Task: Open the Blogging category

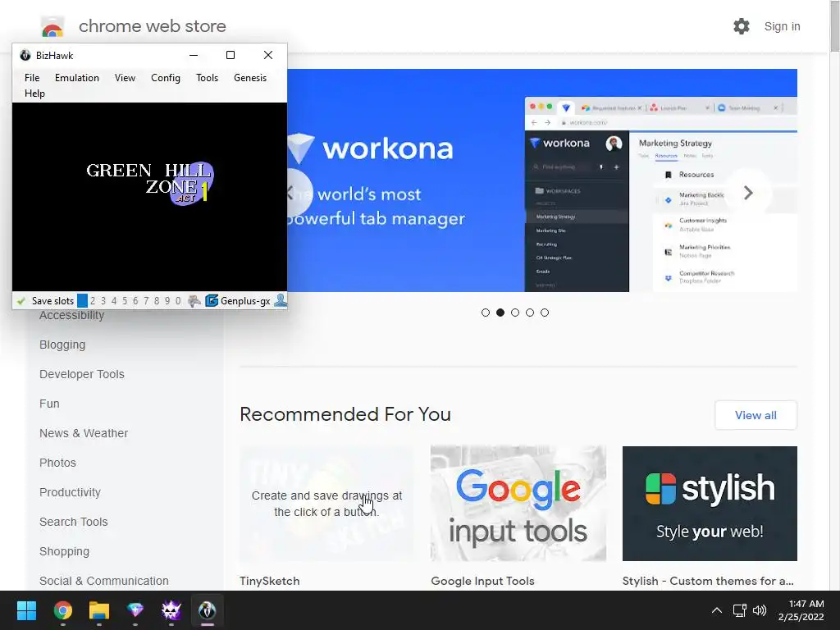Action: (62, 345)
